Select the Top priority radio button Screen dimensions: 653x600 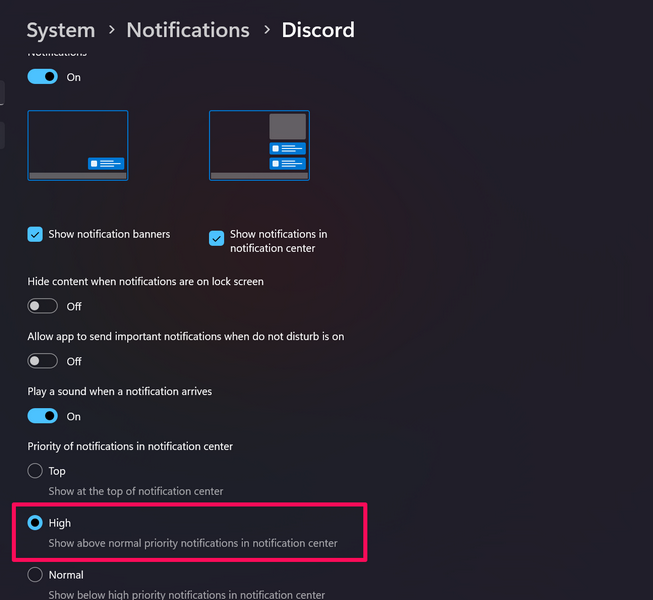click(x=36, y=471)
